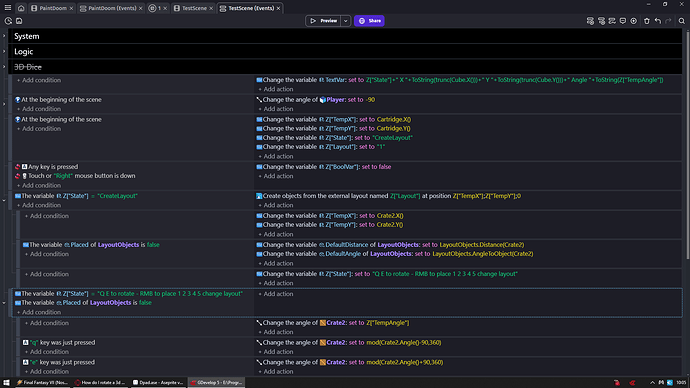Click the add sub-event icon
The height and width of the screenshot is (388, 690).
601,21
